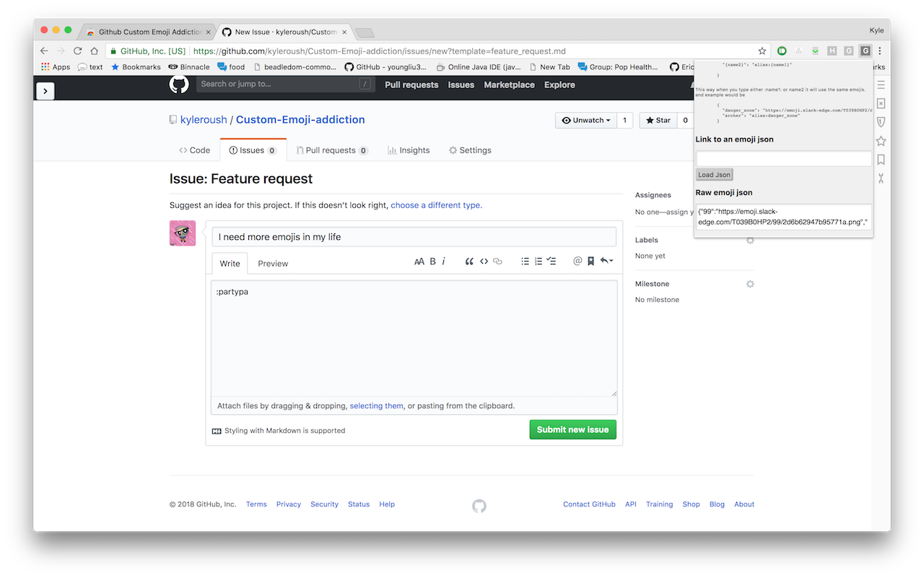Open the repository Settings tab
Viewport: 924px width, 578px height.
tap(470, 150)
